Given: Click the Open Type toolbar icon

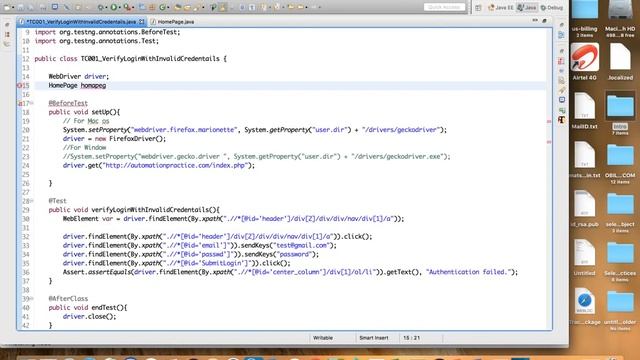Looking at the screenshot, I should tap(178, 7).
